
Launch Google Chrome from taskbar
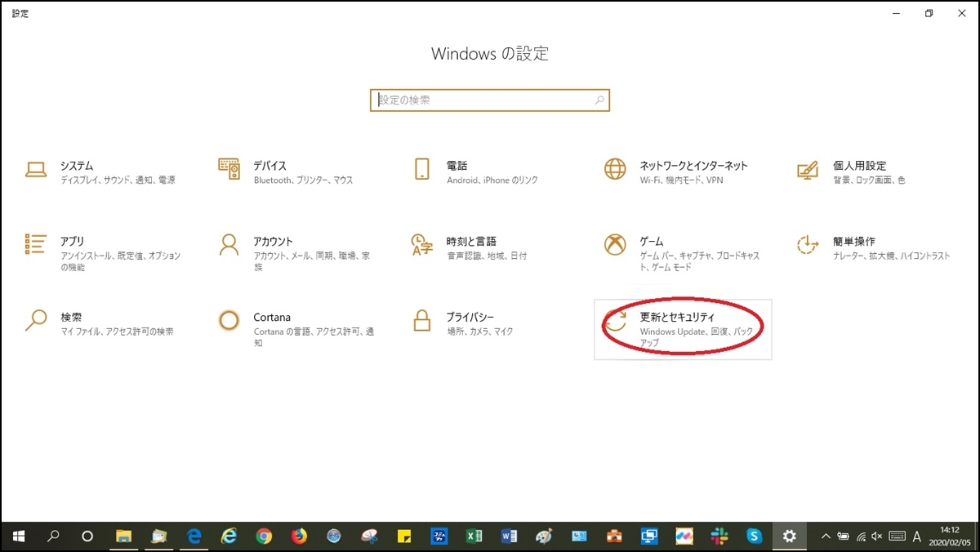264,536
